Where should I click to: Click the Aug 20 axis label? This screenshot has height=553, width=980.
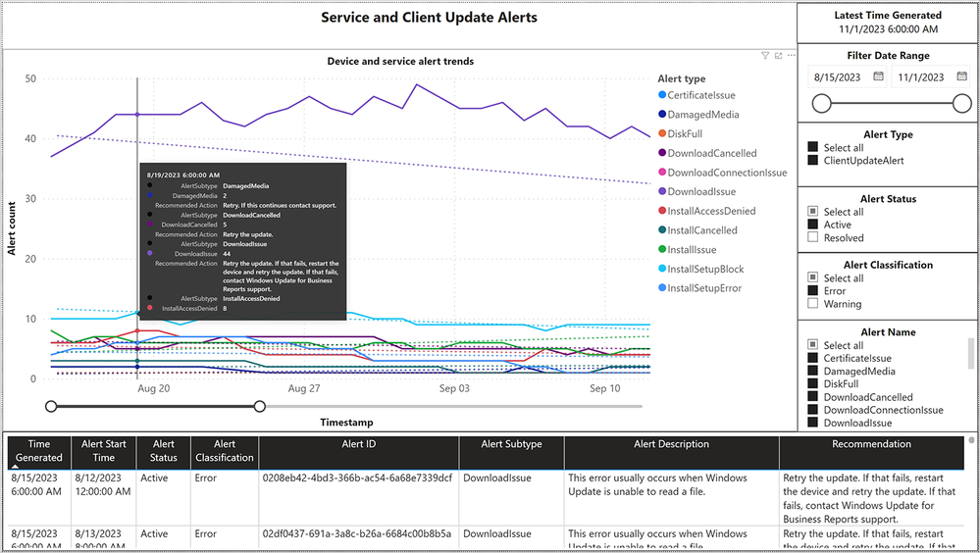coord(154,388)
